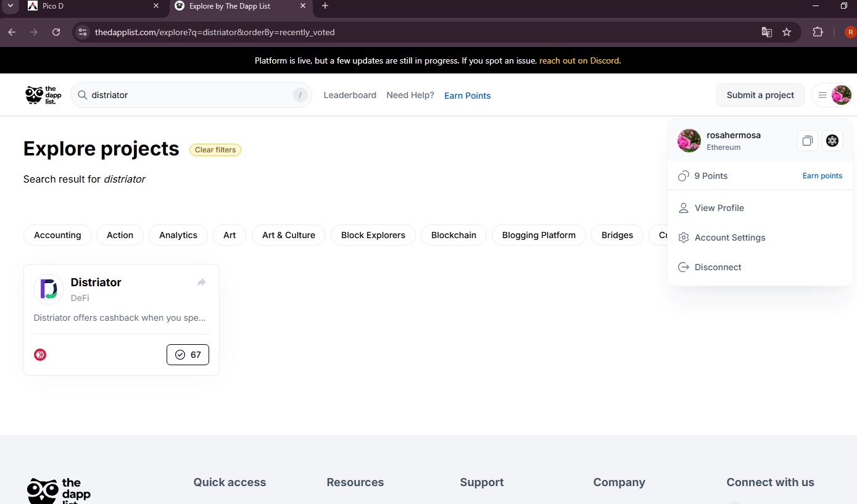Click the copy address icon beside rosahermosa

tap(808, 141)
